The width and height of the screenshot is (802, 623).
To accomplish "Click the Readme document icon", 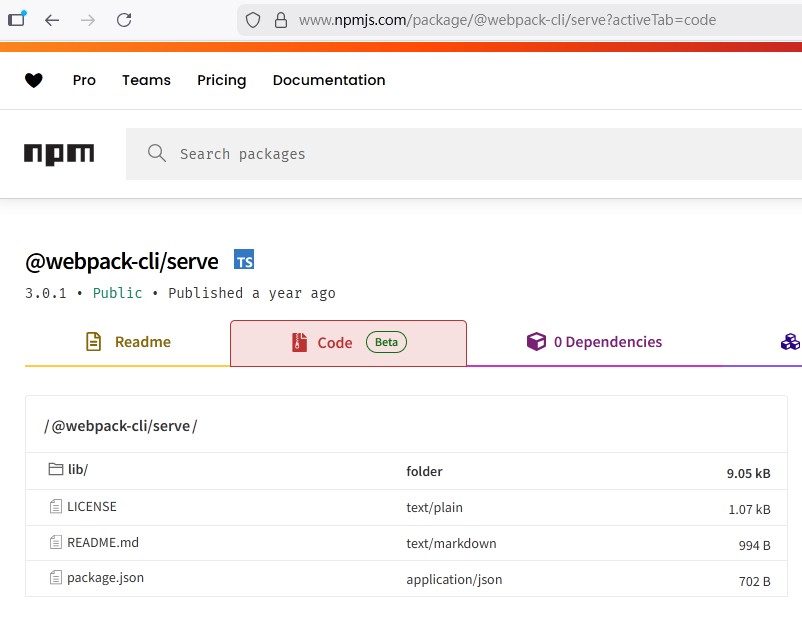I will pyautogui.click(x=93, y=342).
